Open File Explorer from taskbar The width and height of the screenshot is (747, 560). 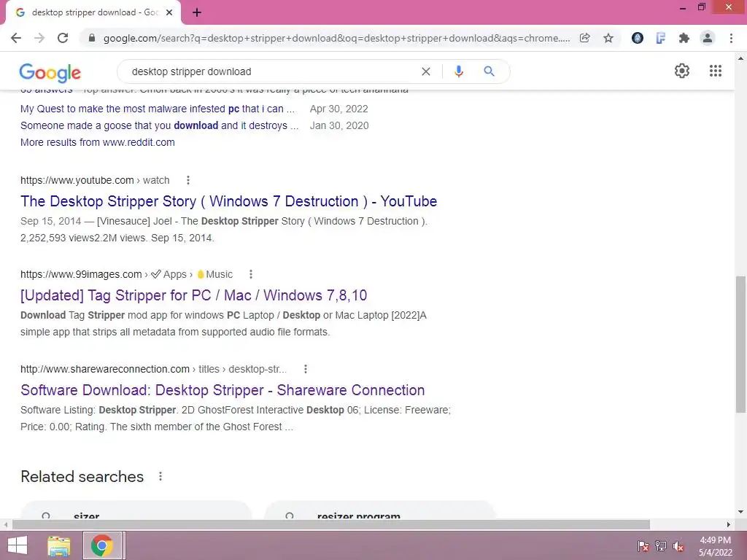click(59, 545)
